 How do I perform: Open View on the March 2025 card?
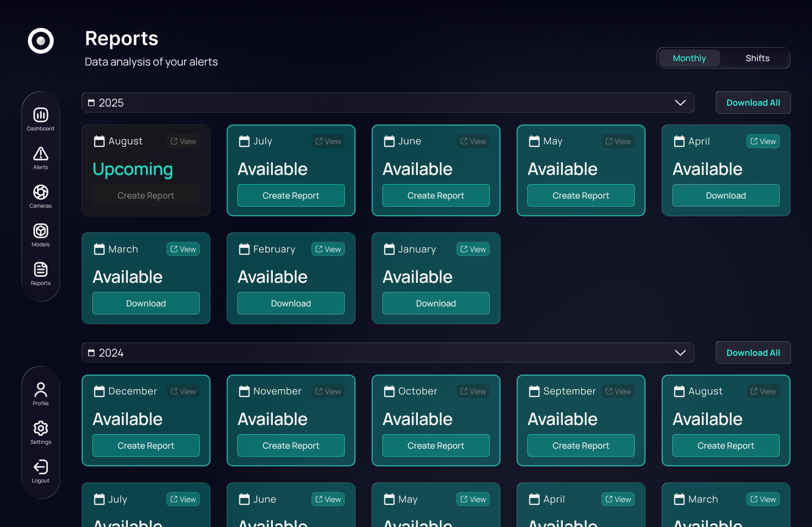click(183, 249)
